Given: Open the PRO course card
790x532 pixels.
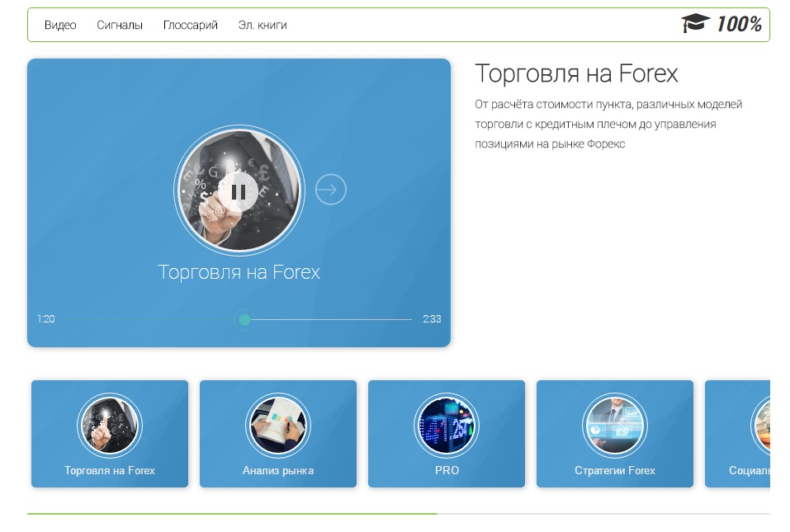Looking at the screenshot, I should [447, 434].
